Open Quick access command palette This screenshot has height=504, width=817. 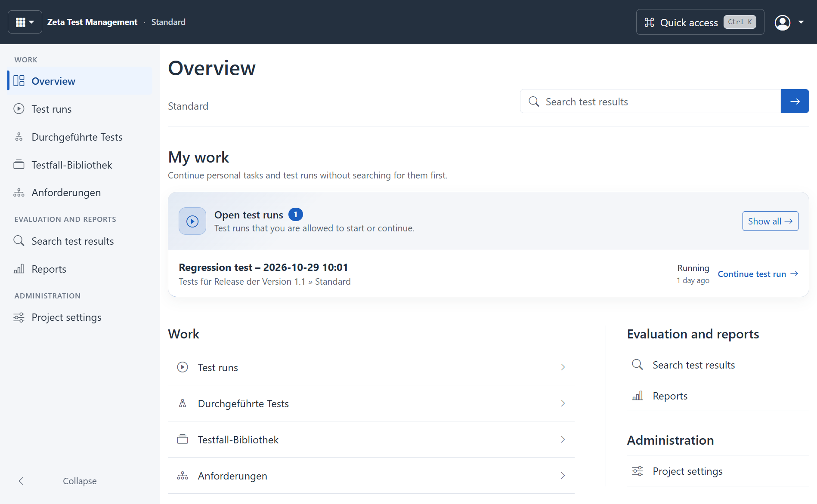pyautogui.click(x=700, y=22)
